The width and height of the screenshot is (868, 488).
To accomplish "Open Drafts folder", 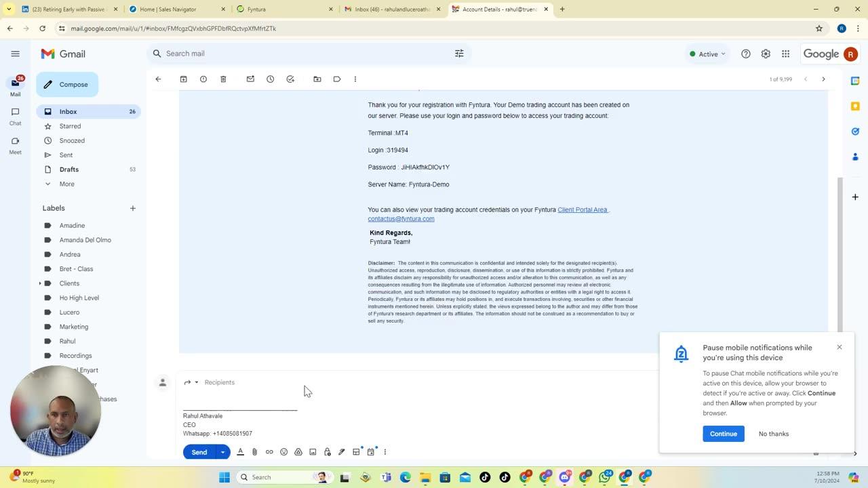I will coord(89,169).
